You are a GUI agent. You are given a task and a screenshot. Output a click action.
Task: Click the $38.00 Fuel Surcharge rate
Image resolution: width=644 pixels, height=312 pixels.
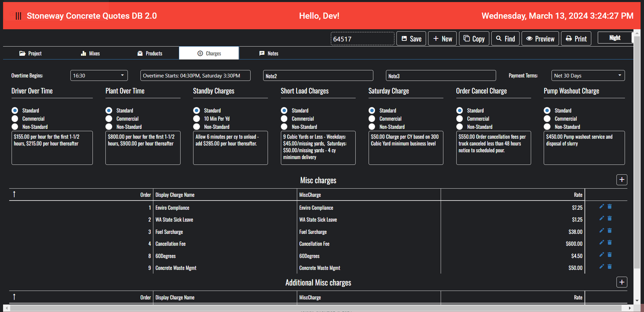point(575,232)
